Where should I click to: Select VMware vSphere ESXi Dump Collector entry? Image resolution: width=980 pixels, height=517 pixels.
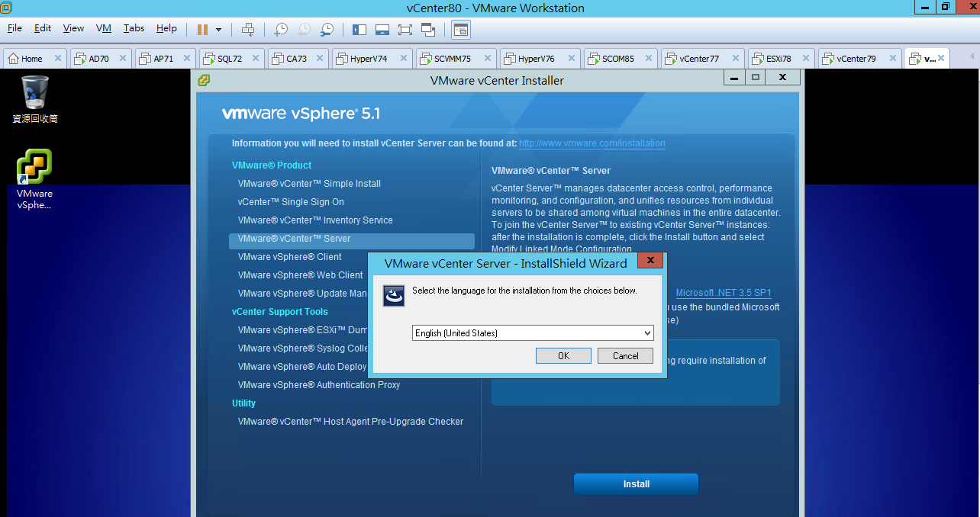coord(302,330)
